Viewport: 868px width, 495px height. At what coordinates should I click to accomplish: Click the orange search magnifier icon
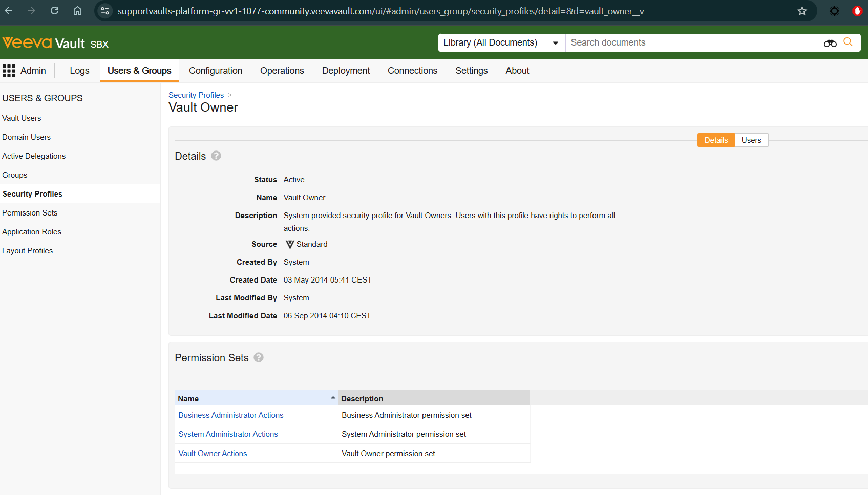click(x=848, y=42)
